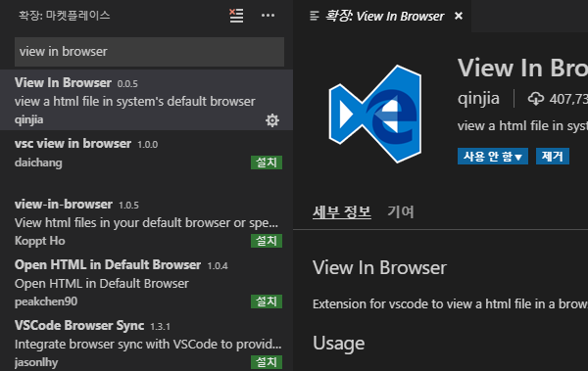Select VSCode Browser Sync extension
The width and height of the screenshot is (588, 371).
click(146, 342)
